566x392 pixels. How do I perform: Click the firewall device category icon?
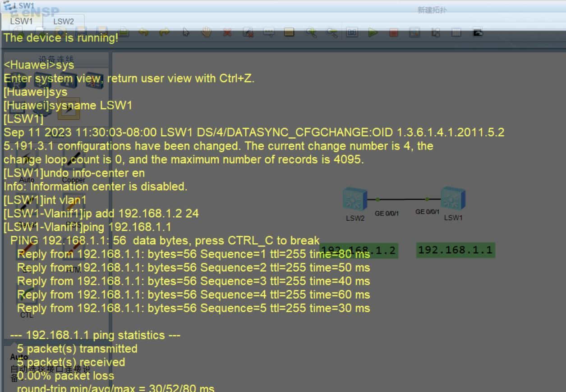[94, 82]
